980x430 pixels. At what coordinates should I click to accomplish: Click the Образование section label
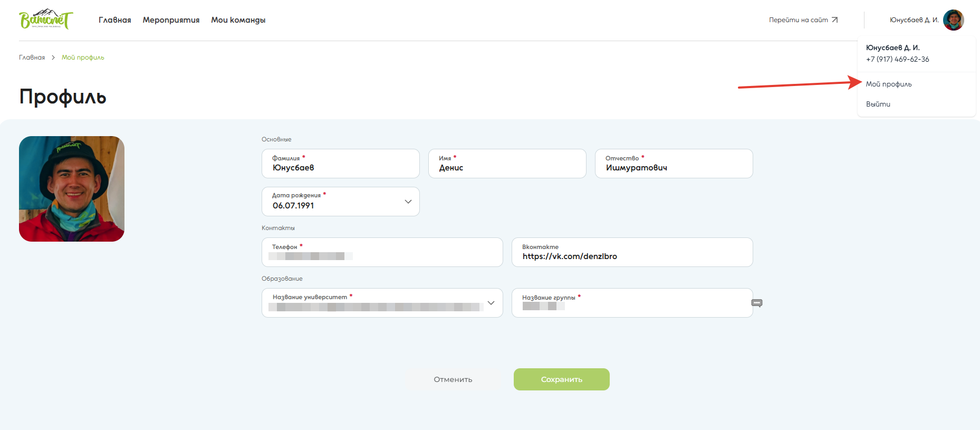pos(282,279)
